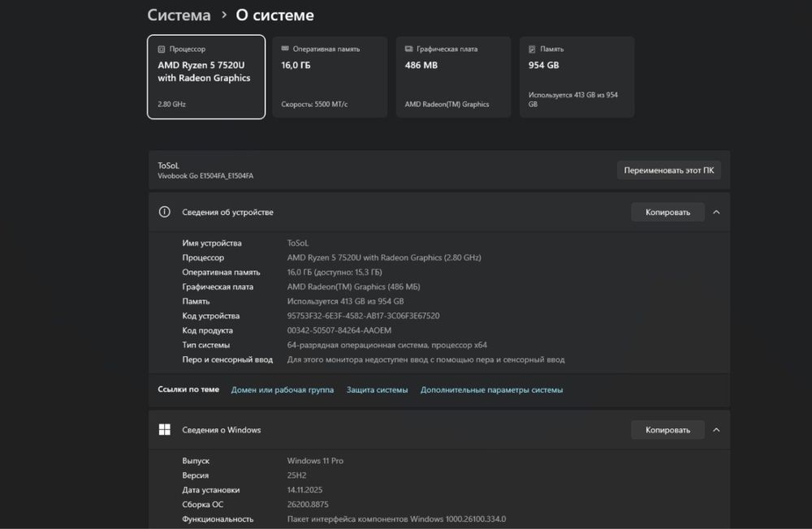Open Защита системы link
Screen dimensions: 812x529
pos(377,389)
